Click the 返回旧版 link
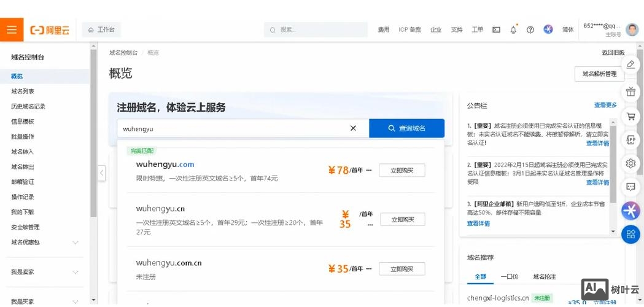 (x=613, y=53)
